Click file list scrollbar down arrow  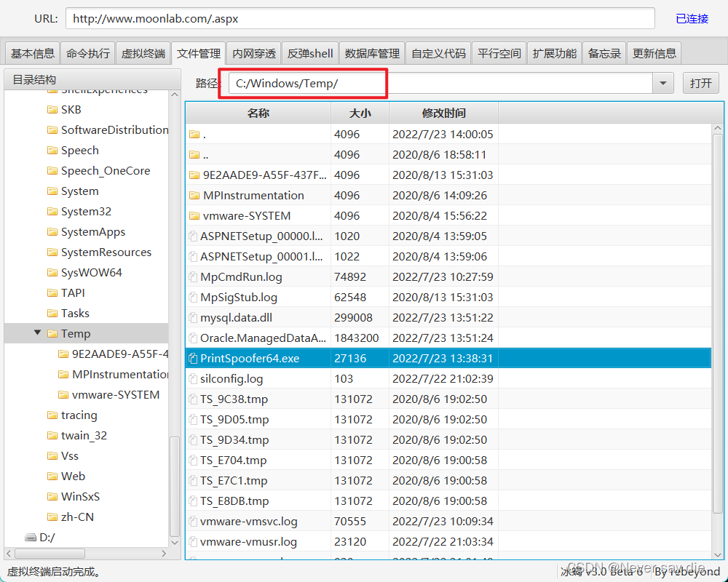pyautogui.click(x=717, y=554)
